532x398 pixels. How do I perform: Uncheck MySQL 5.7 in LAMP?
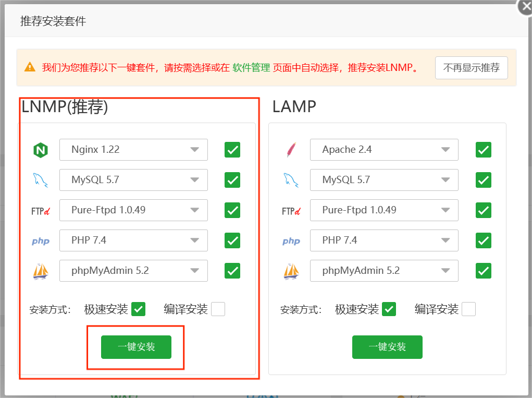(484, 180)
